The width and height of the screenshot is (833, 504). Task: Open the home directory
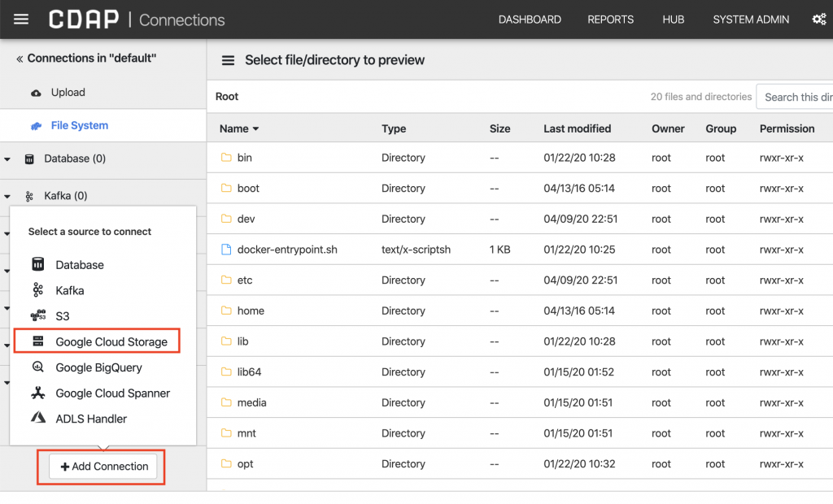point(251,311)
